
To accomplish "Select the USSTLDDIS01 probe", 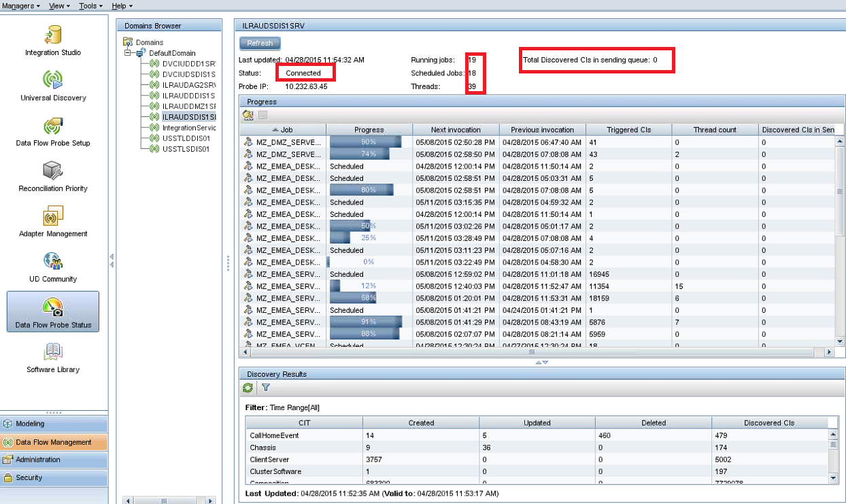I will pos(186,138).
